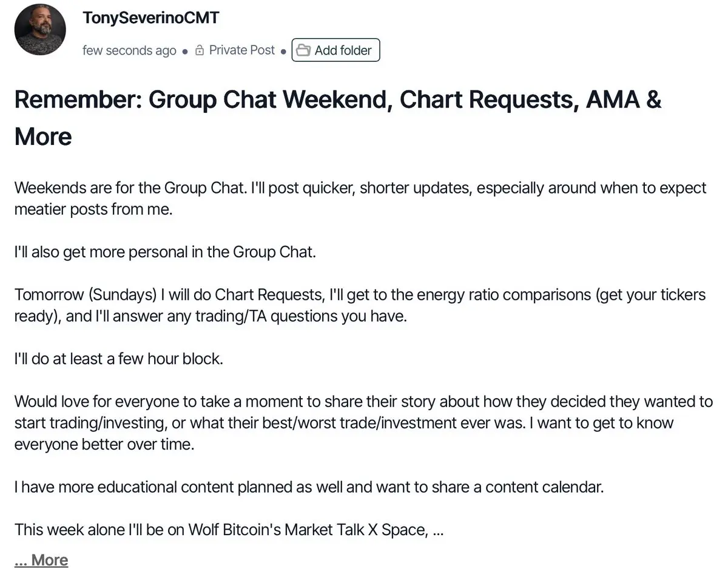The height and width of the screenshot is (577, 728).
Task: Expand the post with '... More'
Action: pyautogui.click(x=41, y=560)
